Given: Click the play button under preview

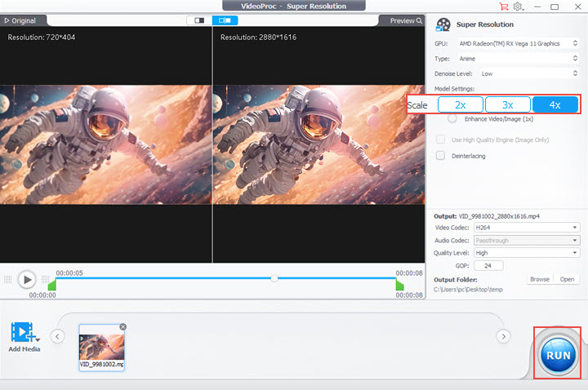Looking at the screenshot, I should coord(27,280).
